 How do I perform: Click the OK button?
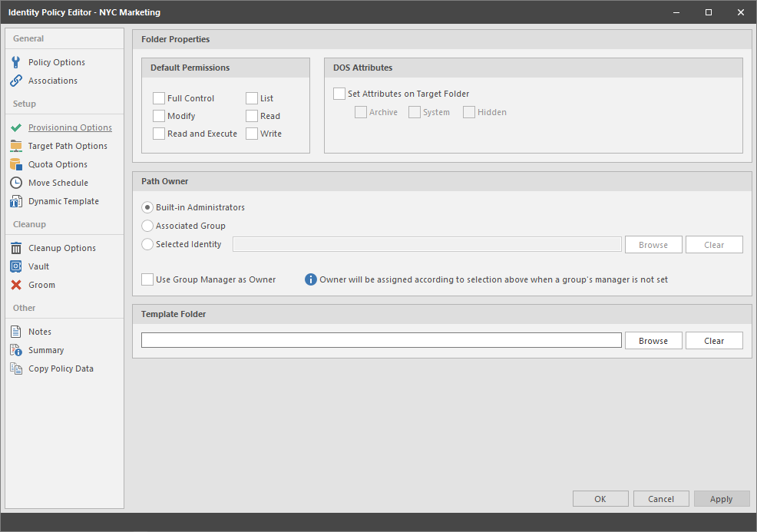600,499
